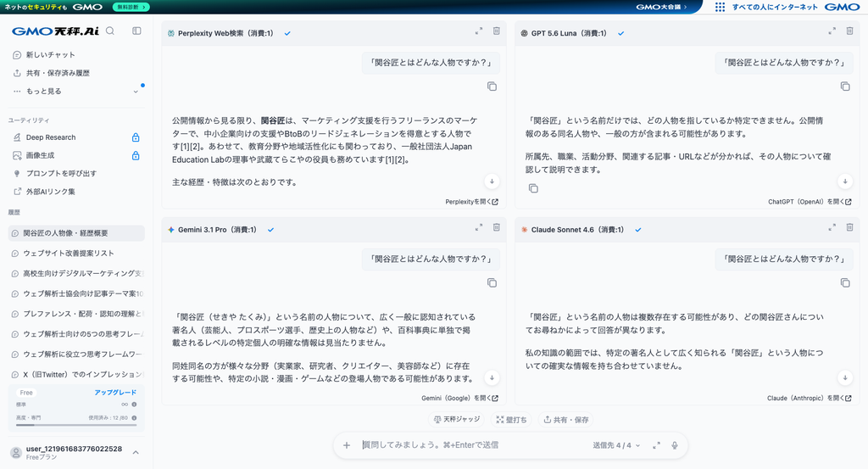Click the search icon beside GMO天秤.Ai logo
Image resolution: width=868 pixels, height=469 pixels.
(x=110, y=31)
